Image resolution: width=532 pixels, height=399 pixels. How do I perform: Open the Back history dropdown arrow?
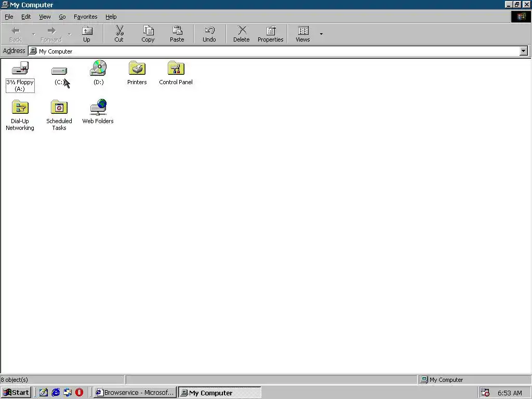[x=34, y=34]
